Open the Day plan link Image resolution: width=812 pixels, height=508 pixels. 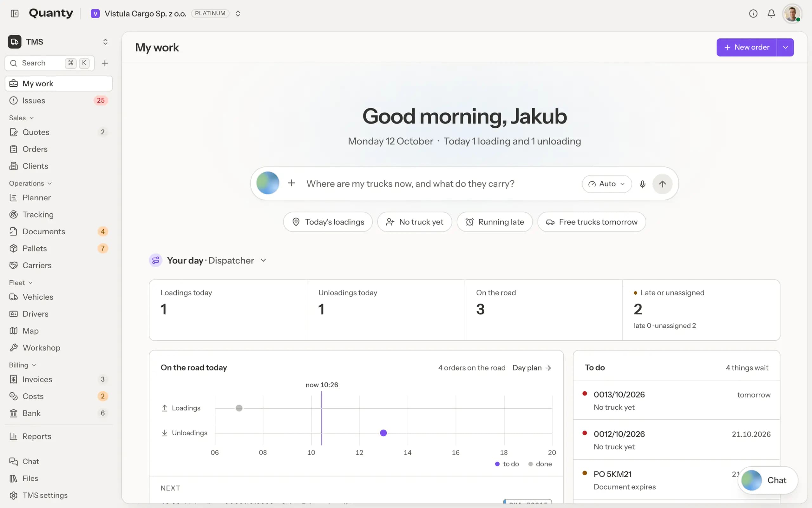coord(532,368)
